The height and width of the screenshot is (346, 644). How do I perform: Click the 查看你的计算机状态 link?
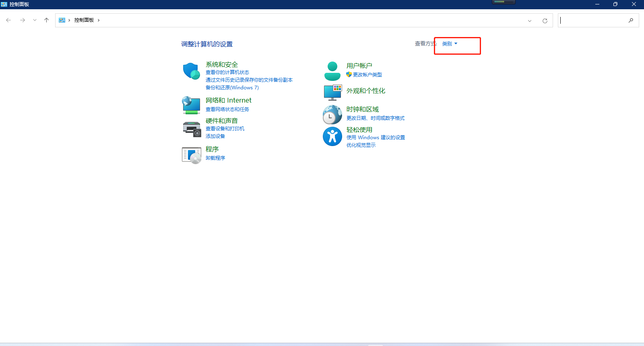(x=227, y=72)
